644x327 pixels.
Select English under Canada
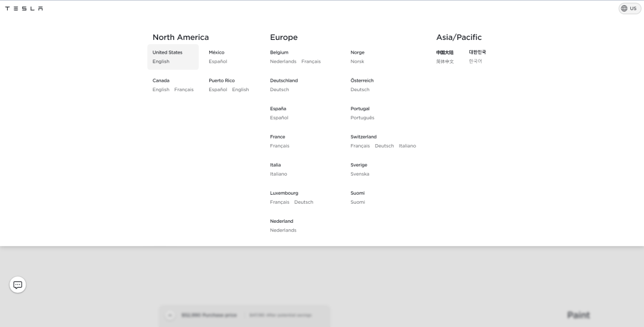tap(160, 89)
